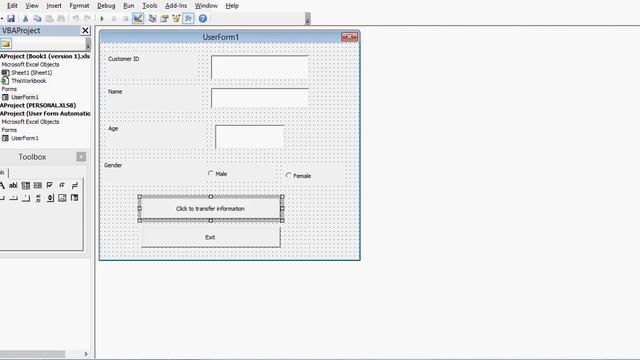
Task: Open the Tools menu
Action: coord(150,6)
